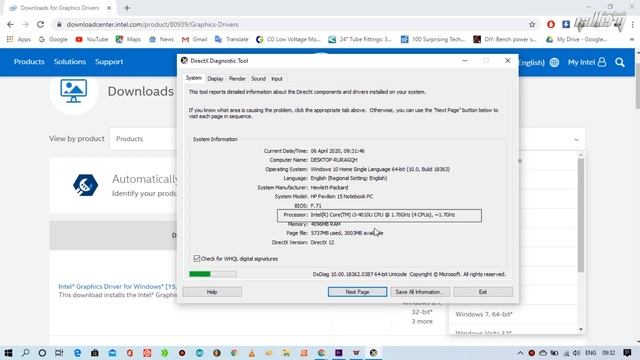This screenshot has width=640, height=360.
Task: Reload the Intel downloads page
Action: point(40,24)
